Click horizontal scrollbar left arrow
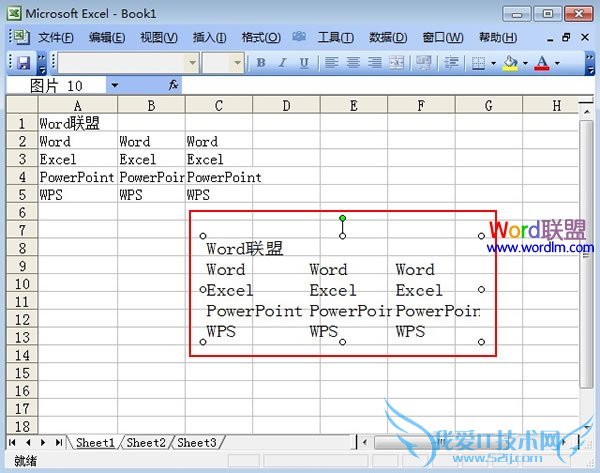Image resolution: width=600 pixels, height=473 pixels. pyautogui.click(x=365, y=443)
